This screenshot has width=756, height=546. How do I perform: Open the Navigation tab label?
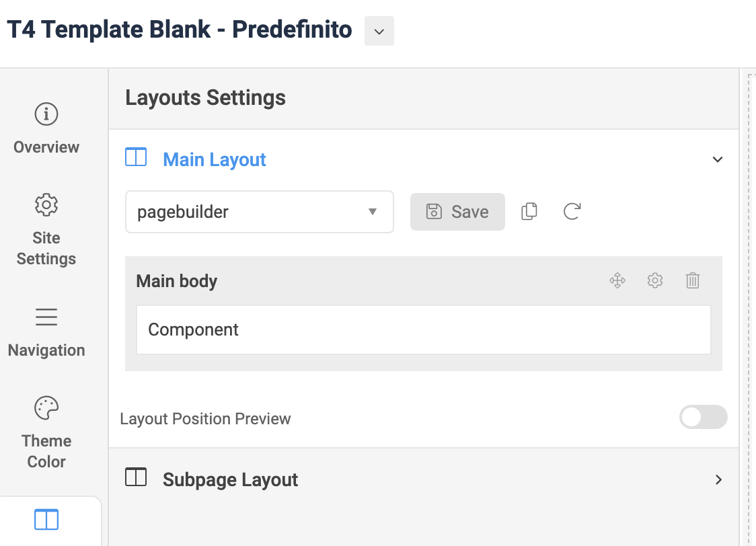pos(46,350)
